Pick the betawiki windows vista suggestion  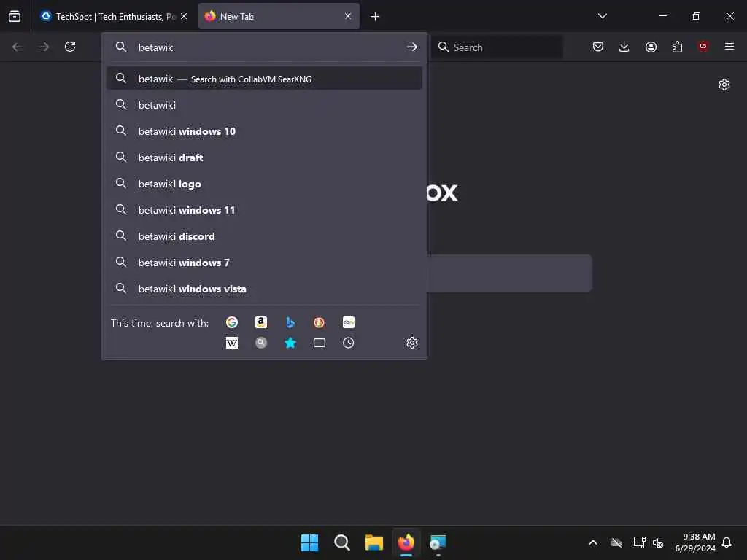click(264, 289)
